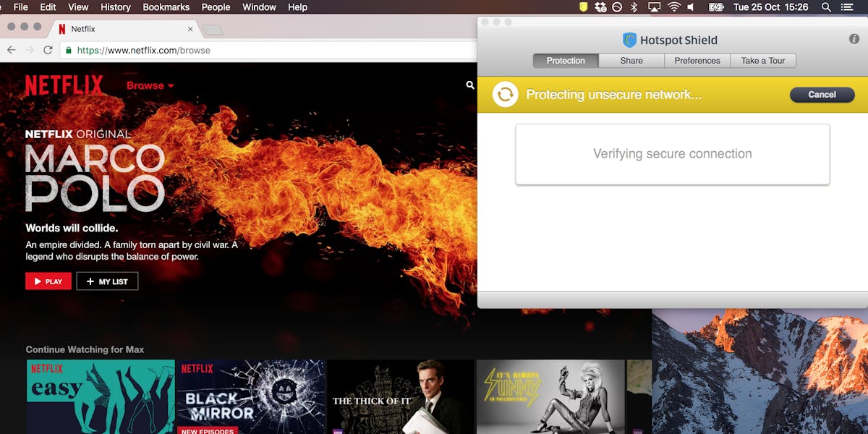Viewport: 868px width, 434px height.
Task: Click the Marco Polo title artwork
Action: pos(95,177)
